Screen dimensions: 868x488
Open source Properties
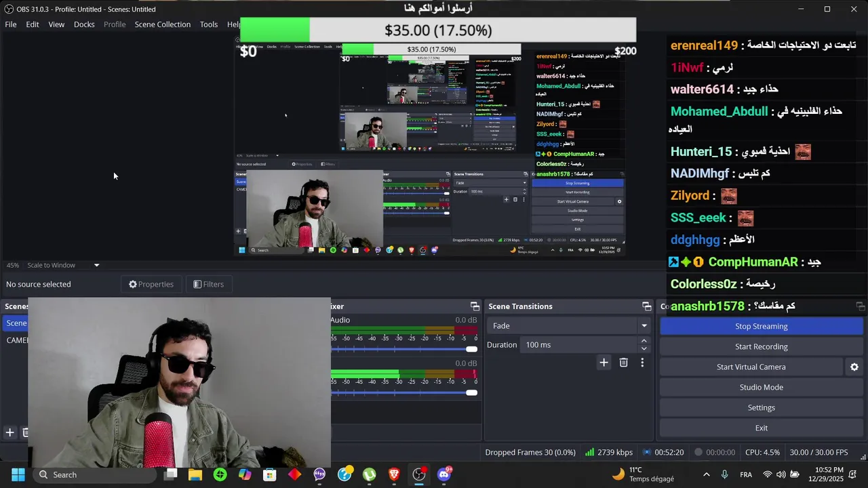tap(151, 284)
